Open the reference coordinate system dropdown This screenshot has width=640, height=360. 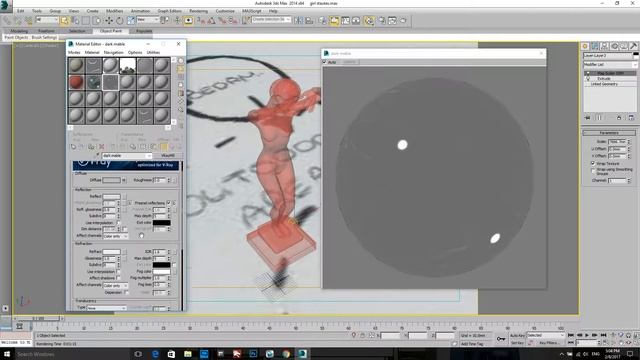tap(148, 20)
